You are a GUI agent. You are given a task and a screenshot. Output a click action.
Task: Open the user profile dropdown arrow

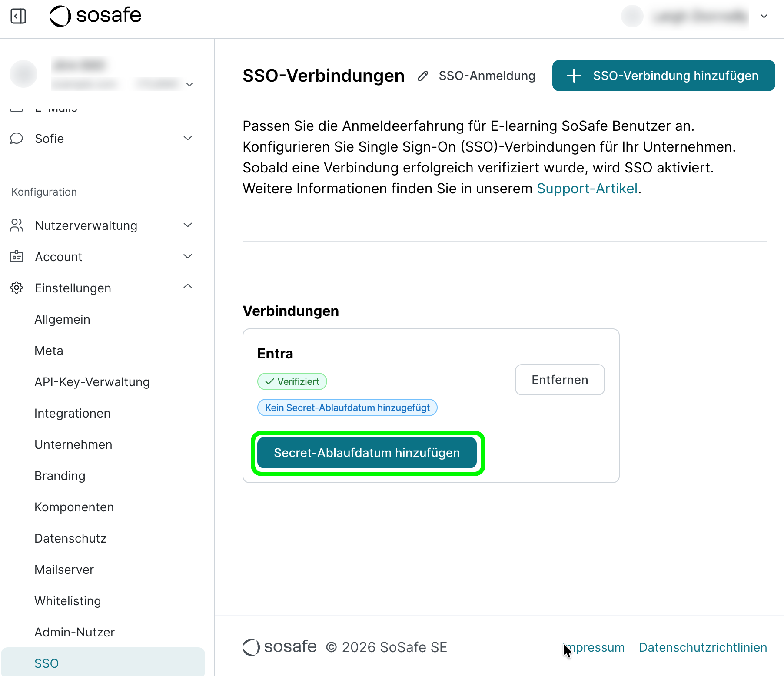764,17
